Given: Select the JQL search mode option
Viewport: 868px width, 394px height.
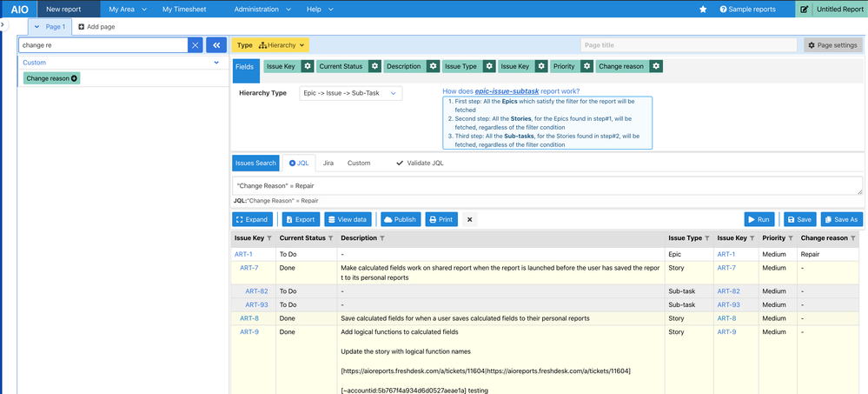Looking at the screenshot, I should coord(299,164).
